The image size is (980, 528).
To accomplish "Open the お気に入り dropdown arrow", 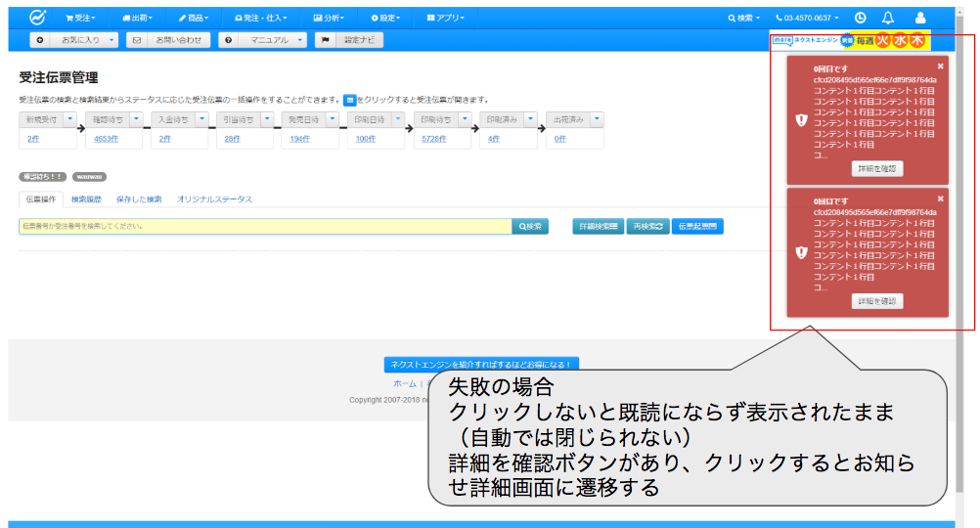I will point(111,40).
